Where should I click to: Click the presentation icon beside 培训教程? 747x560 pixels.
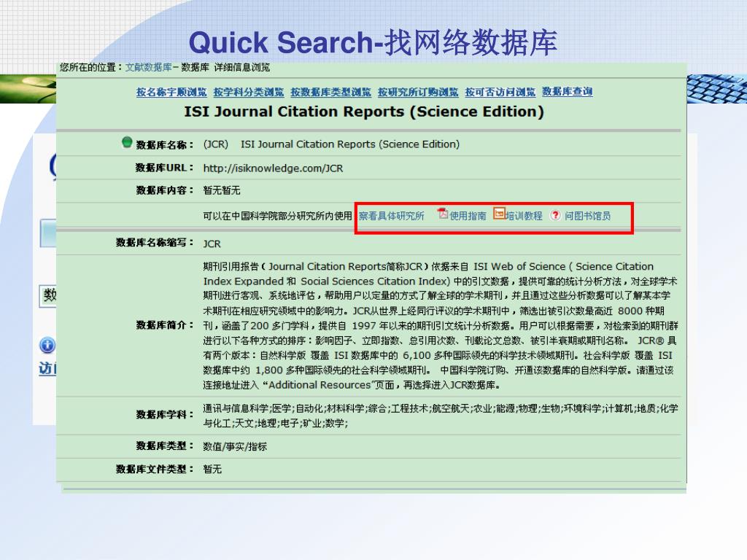click(x=499, y=214)
